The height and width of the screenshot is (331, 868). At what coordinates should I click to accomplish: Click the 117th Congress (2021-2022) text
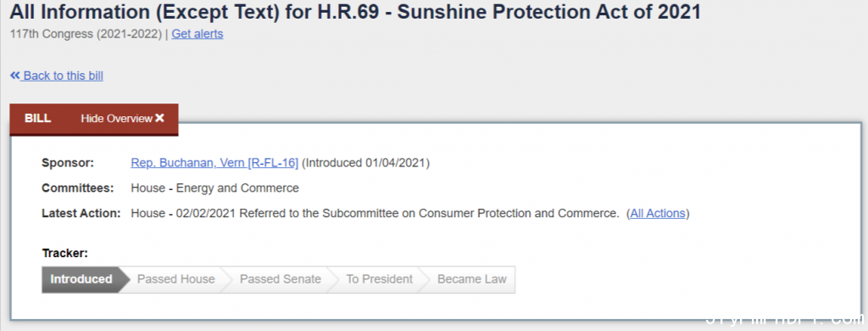(x=86, y=34)
